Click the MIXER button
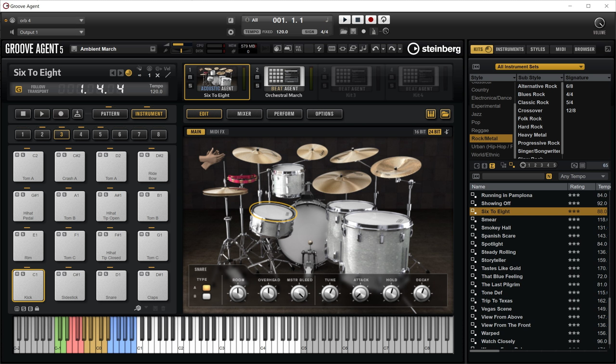The width and height of the screenshot is (616, 364). [244, 114]
